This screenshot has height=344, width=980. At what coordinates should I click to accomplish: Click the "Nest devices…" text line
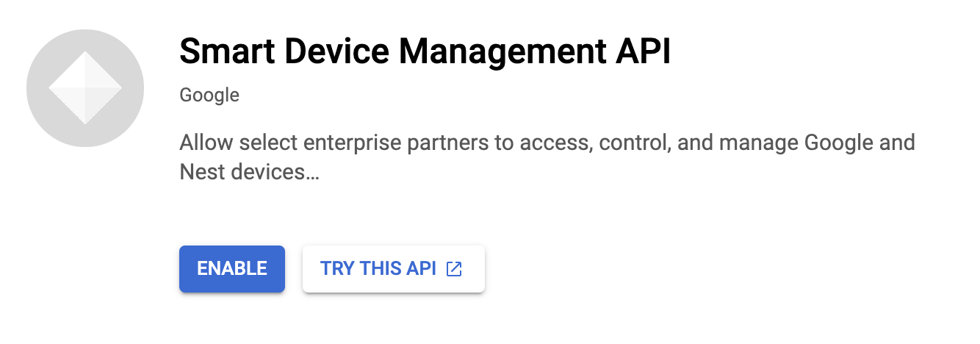(249, 172)
